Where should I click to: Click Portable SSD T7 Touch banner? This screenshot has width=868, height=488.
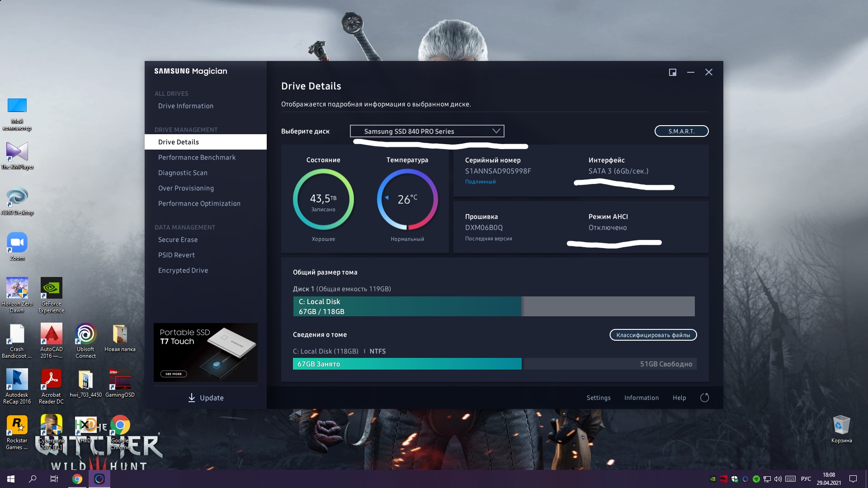(205, 352)
